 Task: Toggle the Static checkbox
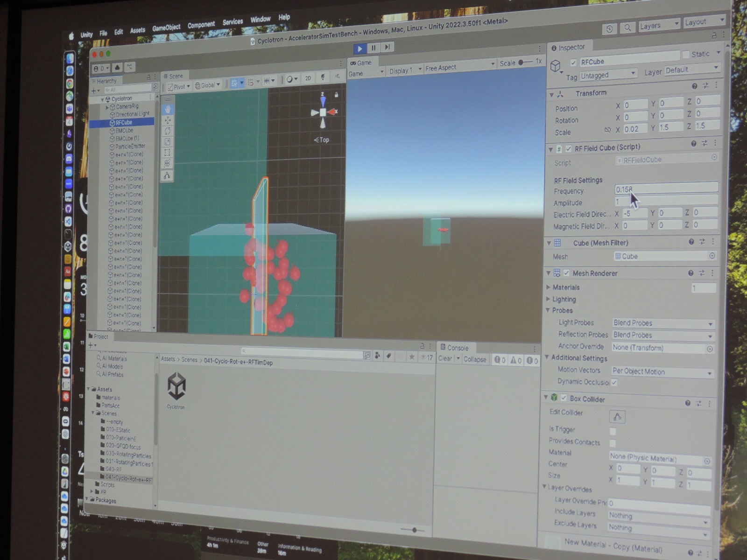685,55
